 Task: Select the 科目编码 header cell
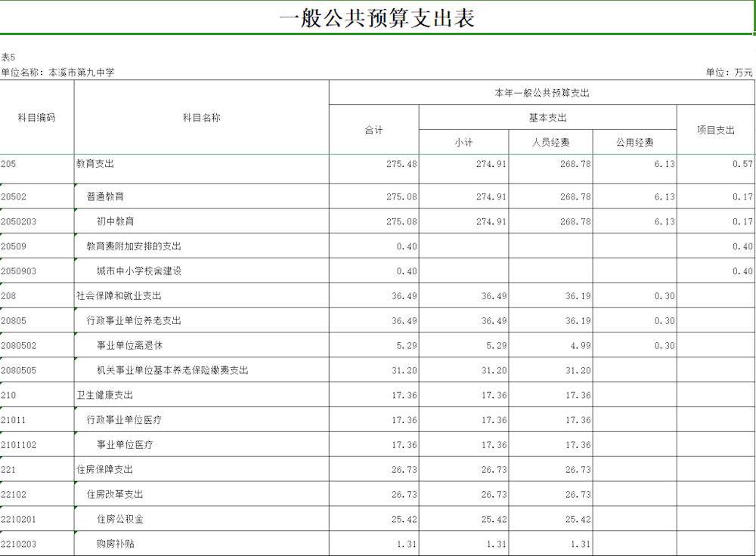click(36, 118)
